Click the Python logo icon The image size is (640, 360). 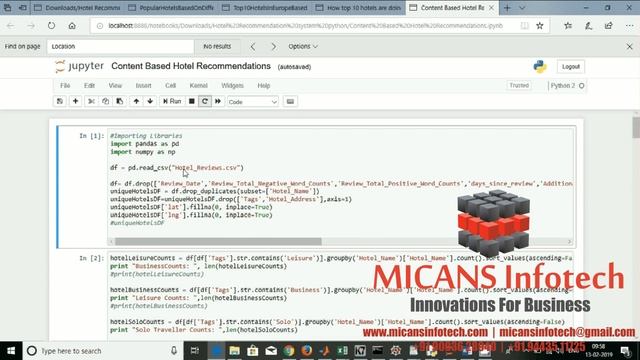[x=540, y=67]
